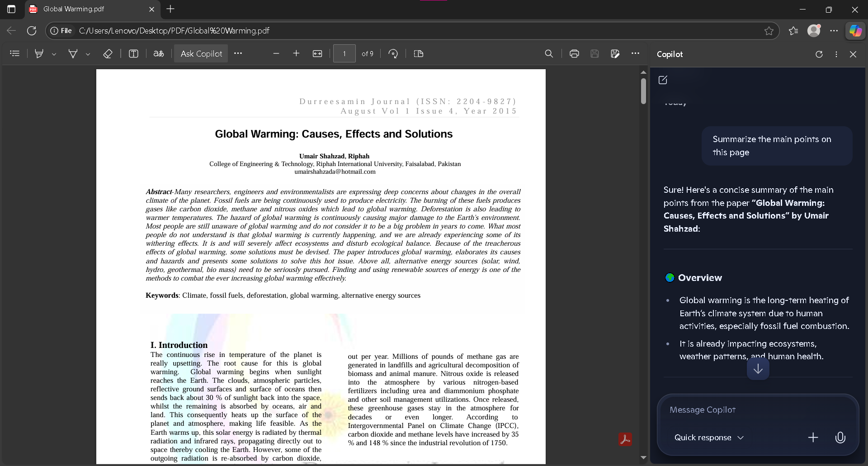
Task: Expand the Quick response mode dropdown
Action: pos(708,437)
